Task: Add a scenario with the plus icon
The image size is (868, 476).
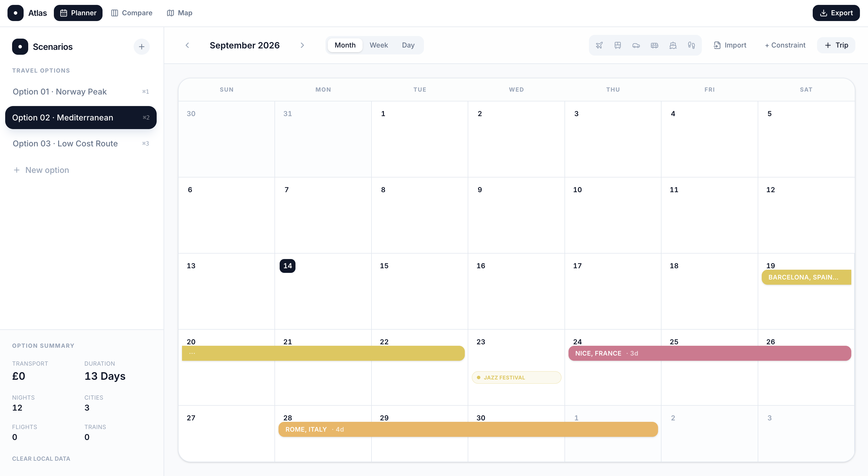Action: tap(141, 46)
